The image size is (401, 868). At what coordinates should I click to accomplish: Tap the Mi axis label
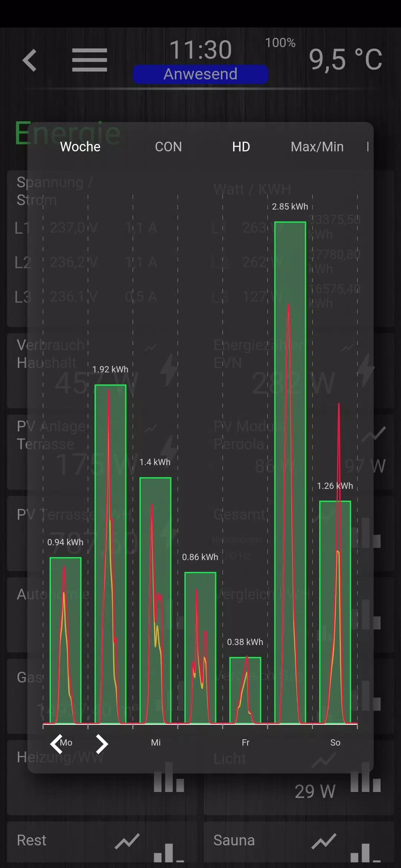(156, 742)
